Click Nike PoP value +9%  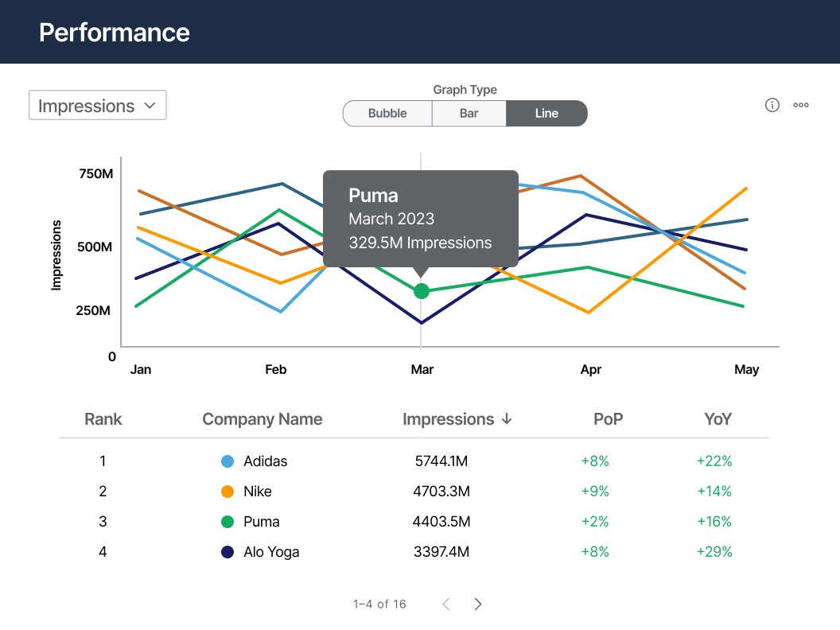click(x=595, y=492)
